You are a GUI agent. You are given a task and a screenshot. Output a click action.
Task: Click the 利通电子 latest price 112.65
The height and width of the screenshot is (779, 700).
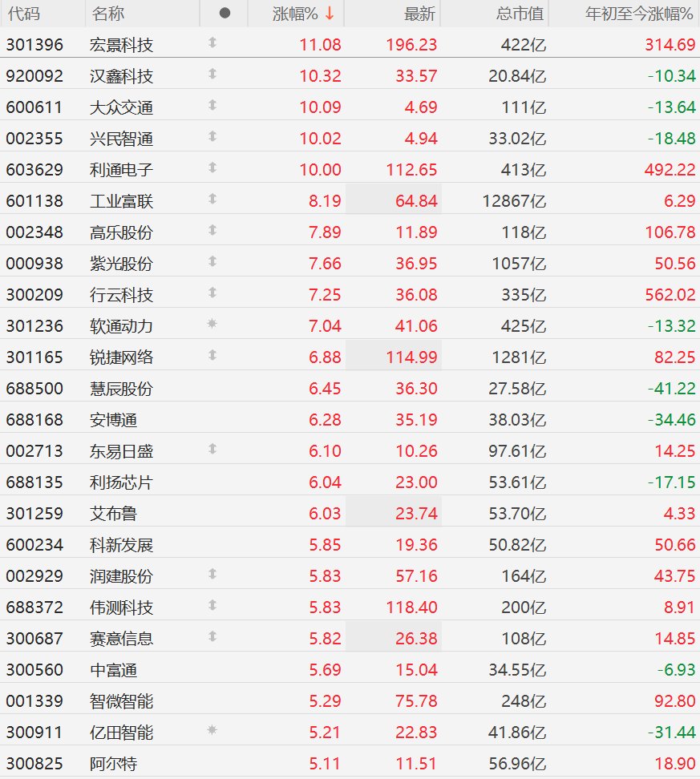click(411, 170)
